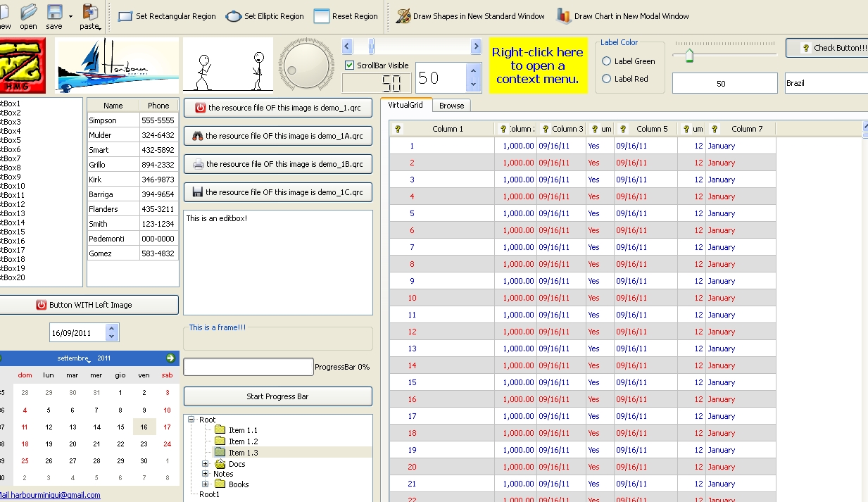The image size is (868, 502).
Task: Collapse the Root tree node
Action: point(191,420)
